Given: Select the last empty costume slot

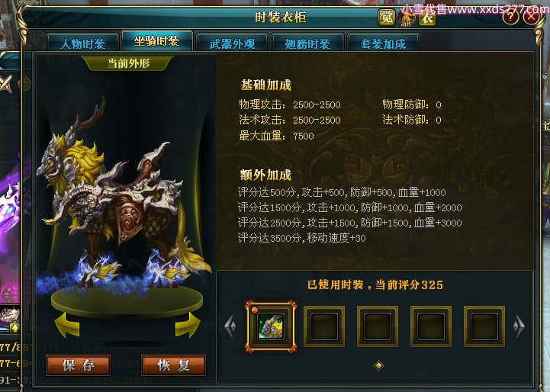Looking at the screenshot, I should point(484,326).
